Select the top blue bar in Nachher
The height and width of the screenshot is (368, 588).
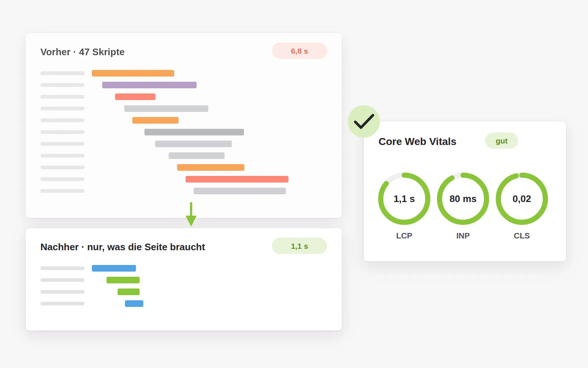click(114, 268)
